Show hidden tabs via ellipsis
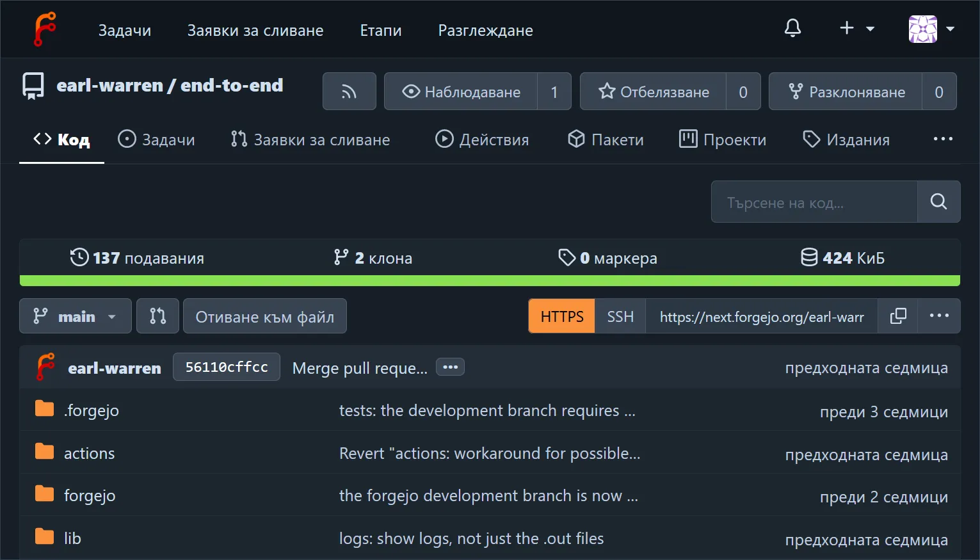Screen dimensions: 980x560 pyautogui.click(x=942, y=139)
